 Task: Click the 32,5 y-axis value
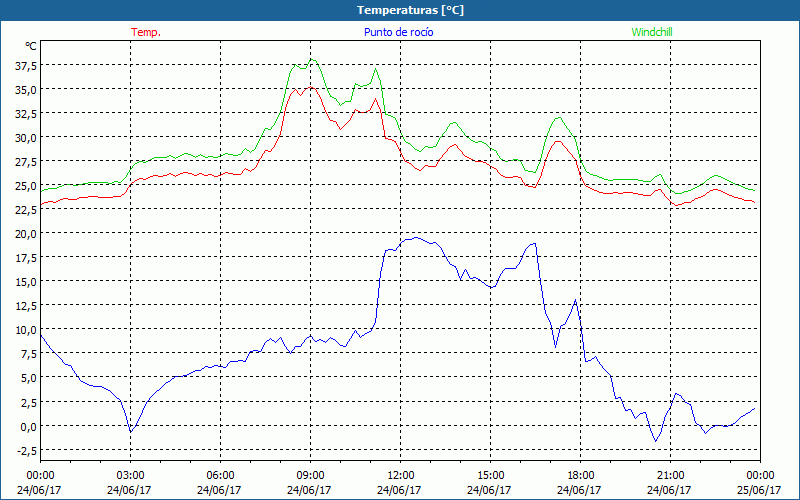click(26, 113)
